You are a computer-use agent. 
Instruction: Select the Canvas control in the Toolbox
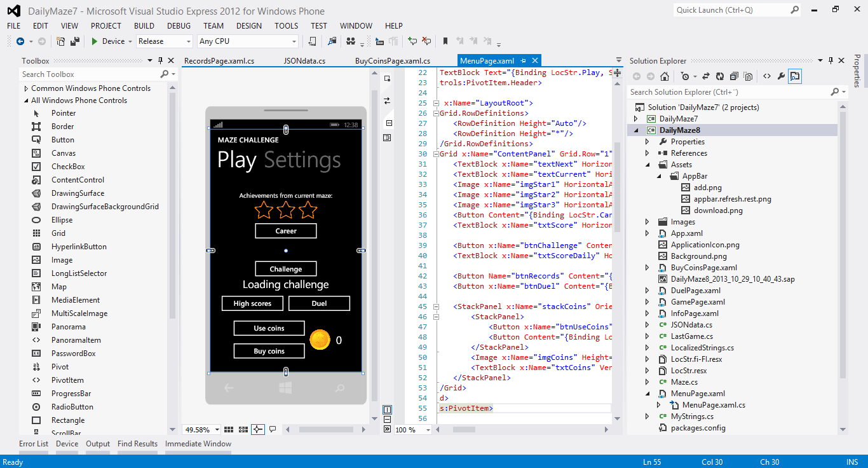(64, 153)
